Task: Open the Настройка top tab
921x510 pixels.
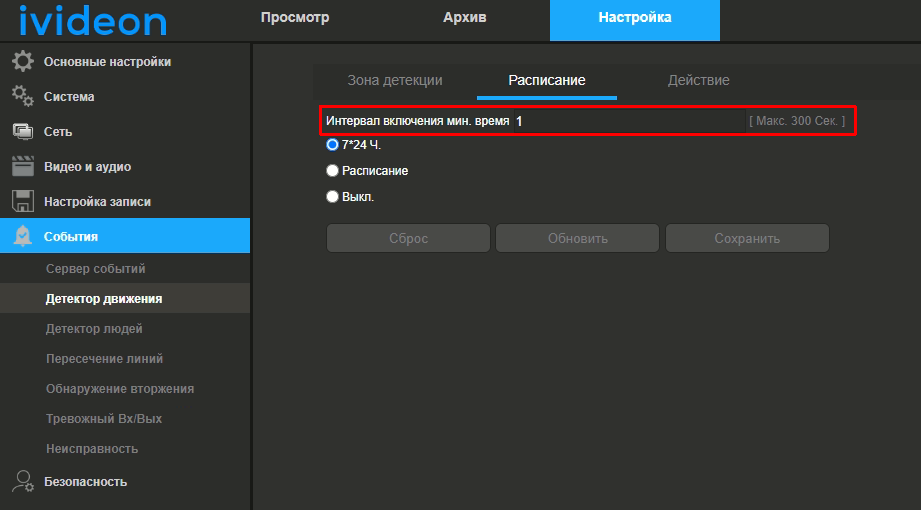Action: [635, 20]
